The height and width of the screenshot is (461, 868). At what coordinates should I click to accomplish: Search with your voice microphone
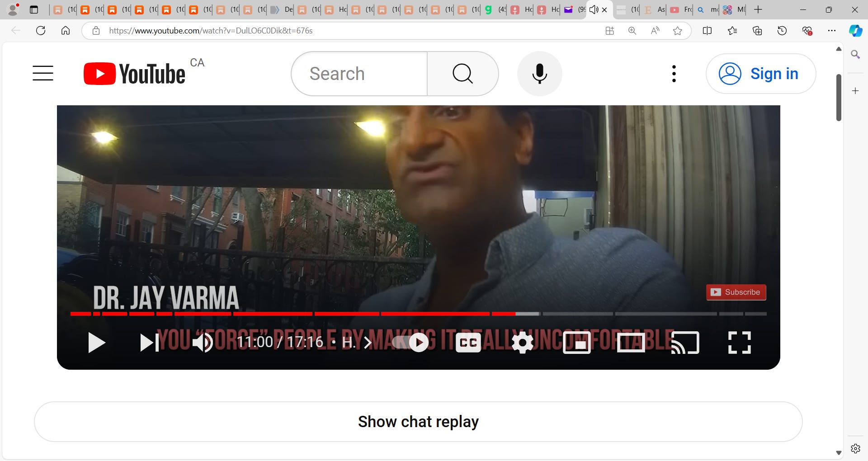[540, 74]
